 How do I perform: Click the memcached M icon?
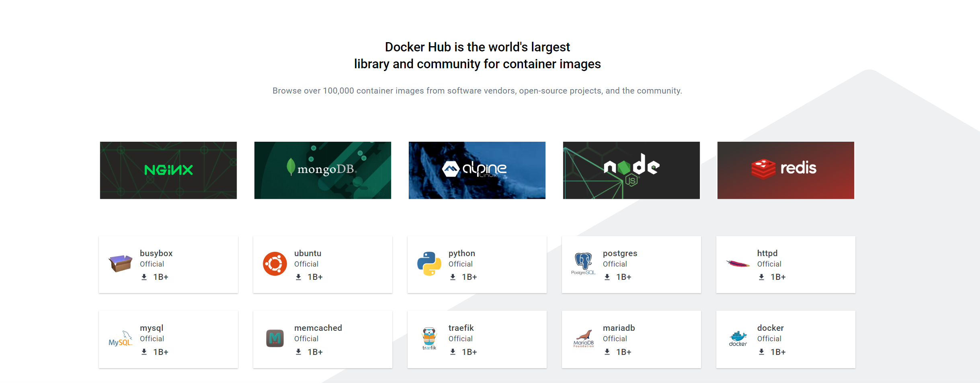[x=275, y=338]
